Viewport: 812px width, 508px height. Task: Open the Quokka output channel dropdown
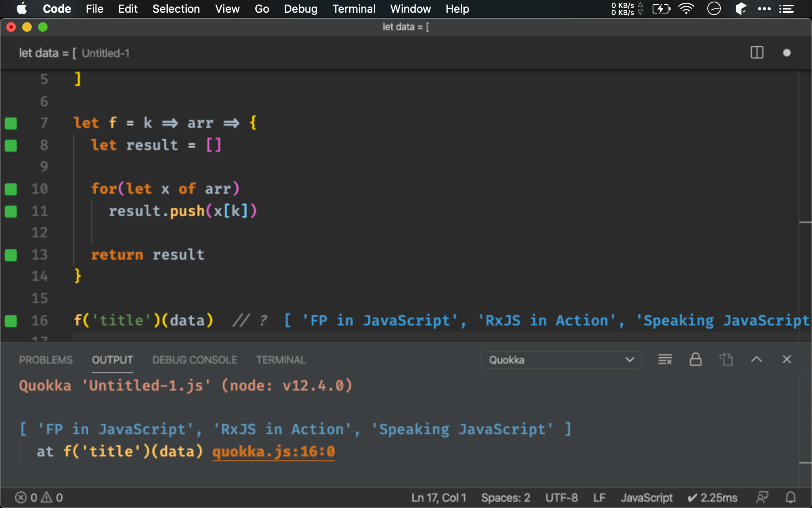561,360
